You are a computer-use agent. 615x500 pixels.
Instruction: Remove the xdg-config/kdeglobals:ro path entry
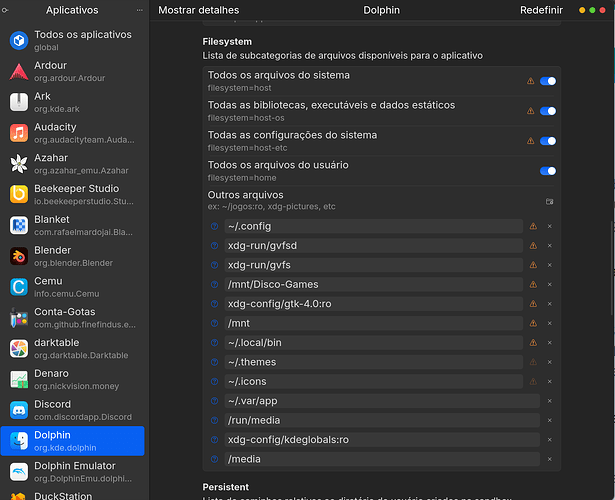tap(549, 440)
